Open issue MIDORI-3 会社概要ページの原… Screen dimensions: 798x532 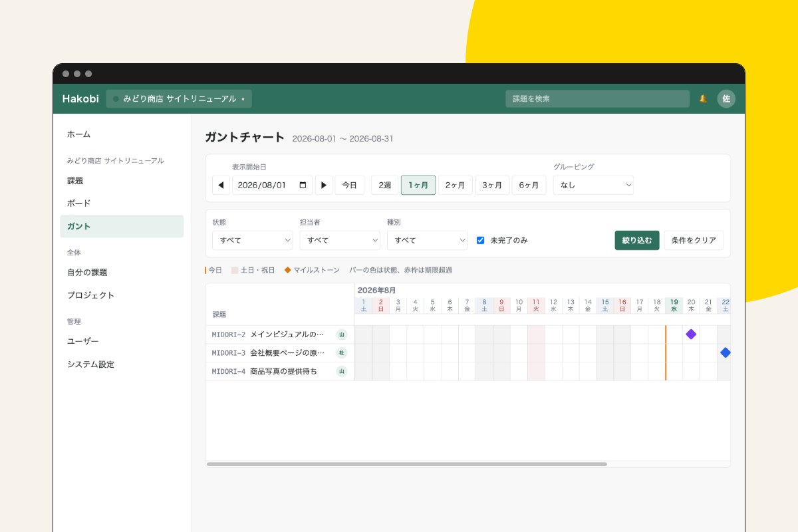[268, 352]
